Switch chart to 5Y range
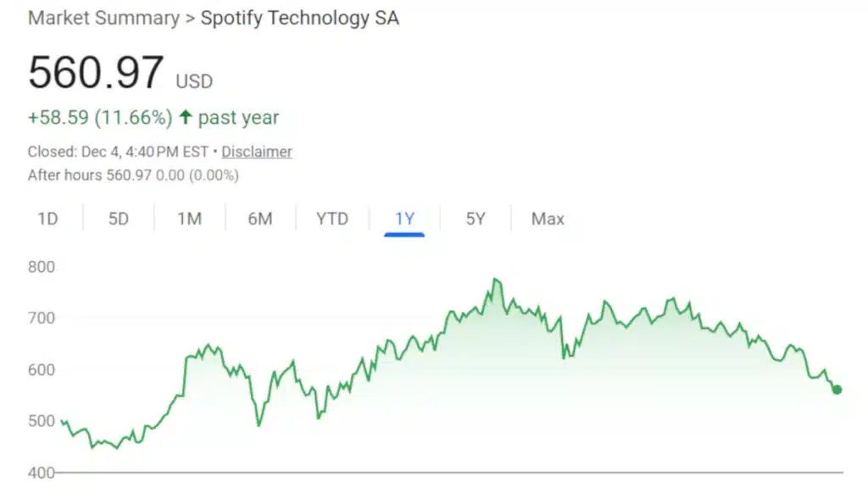Image resolution: width=868 pixels, height=488 pixels. point(476,219)
